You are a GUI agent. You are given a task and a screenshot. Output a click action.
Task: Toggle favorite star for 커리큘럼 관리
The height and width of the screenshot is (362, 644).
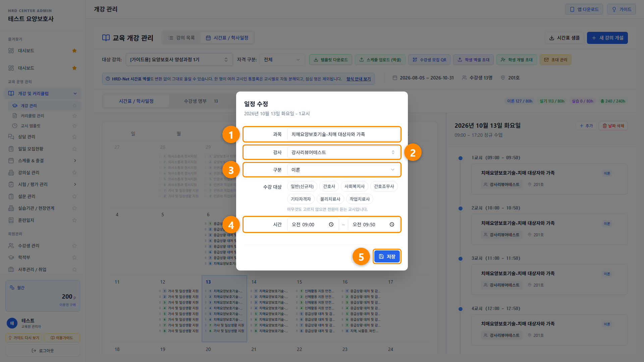click(x=74, y=116)
